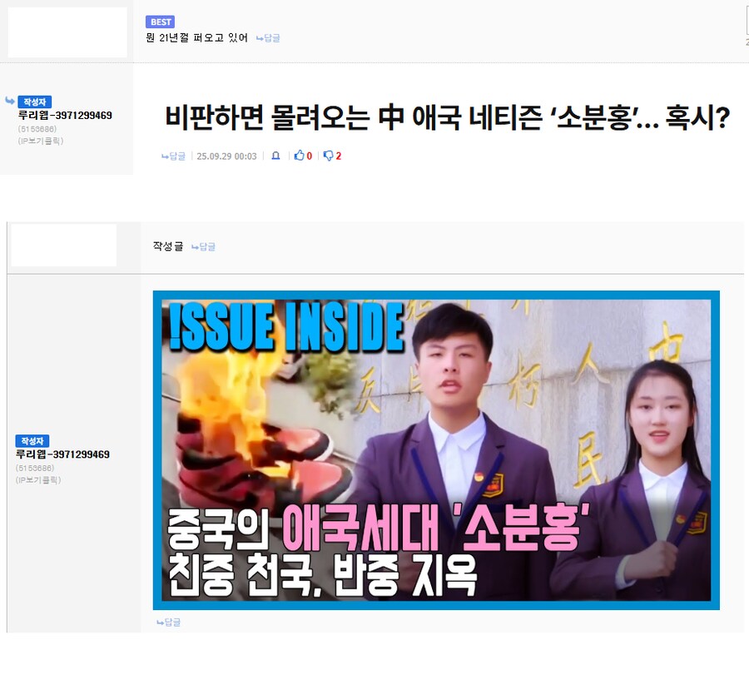Click the 답글 link below the video thumbnail
Image resolution: width=749 pixels, height=700 pixels.
click(168, 622)
